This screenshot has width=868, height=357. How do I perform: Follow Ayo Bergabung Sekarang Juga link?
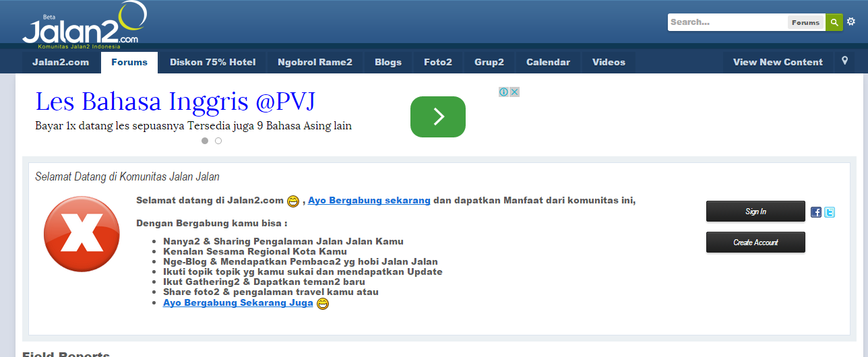click(x=238, y=303)
